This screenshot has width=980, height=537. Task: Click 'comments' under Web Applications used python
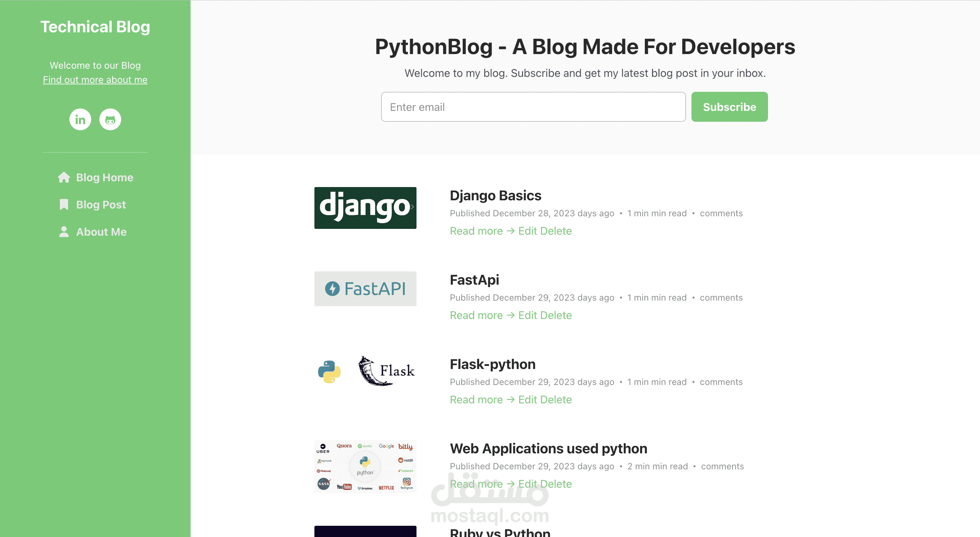pyautogui.click(x=722, y=467)
